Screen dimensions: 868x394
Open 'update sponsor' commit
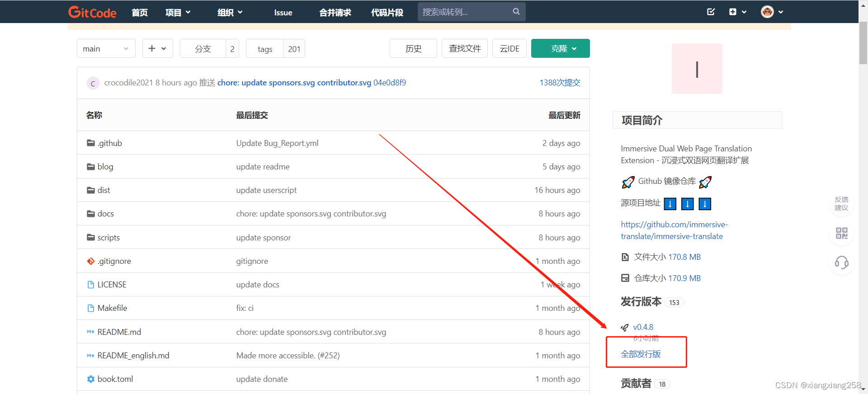(x=263, y=238)
